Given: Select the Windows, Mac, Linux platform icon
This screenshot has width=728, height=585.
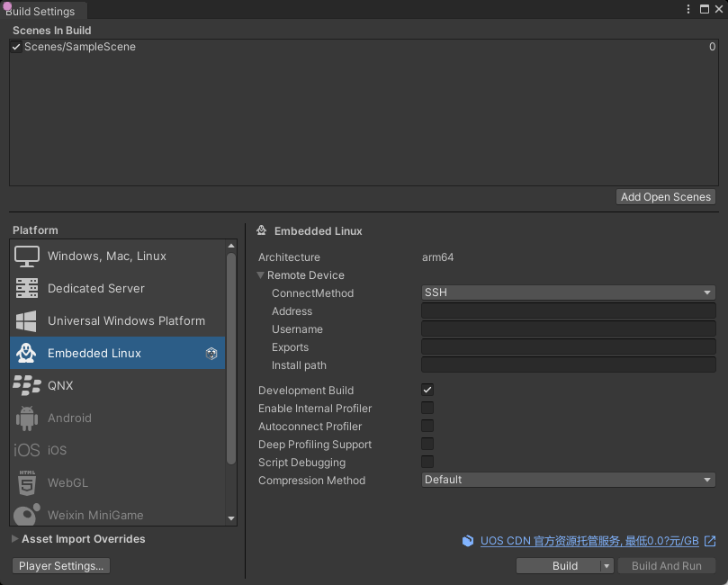Looking at the screenshot, I should (x=27, y=256).
